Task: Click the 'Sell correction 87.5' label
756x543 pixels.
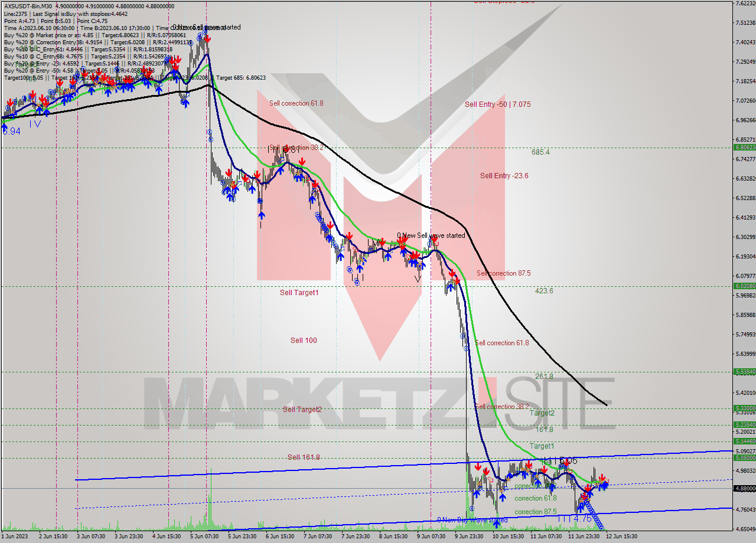Action: pyautogui.click(x=504, y=273)
